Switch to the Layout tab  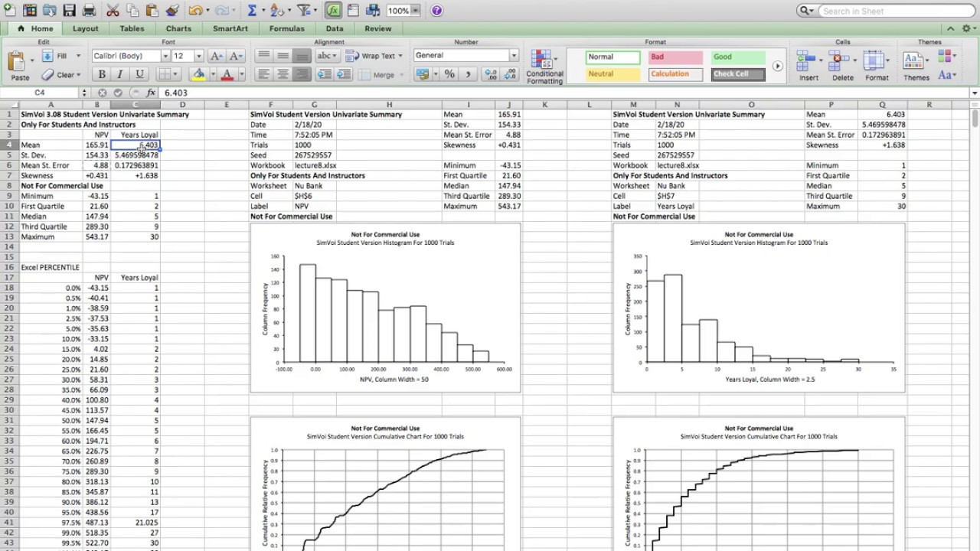click(x=85, y=28)
